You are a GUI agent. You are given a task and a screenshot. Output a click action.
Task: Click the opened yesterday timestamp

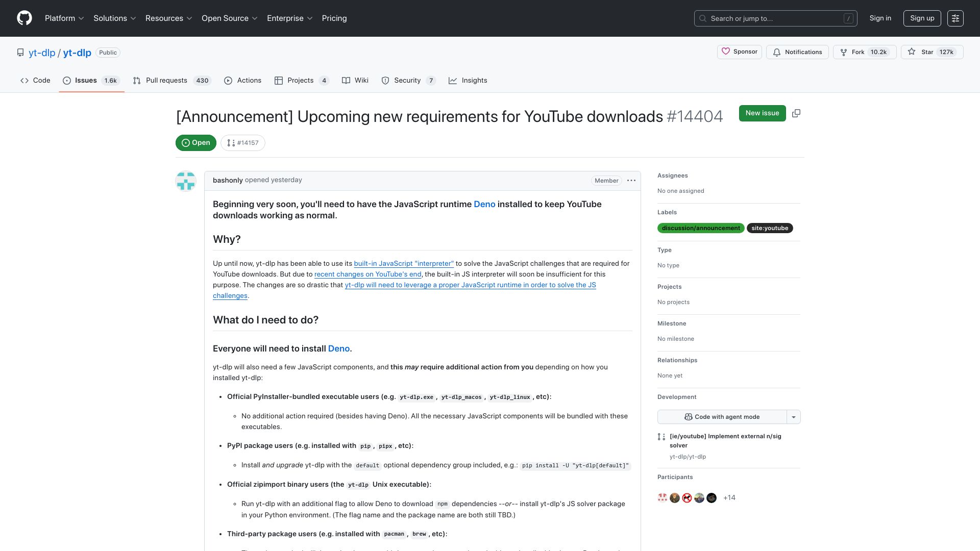tap(274, 180)
